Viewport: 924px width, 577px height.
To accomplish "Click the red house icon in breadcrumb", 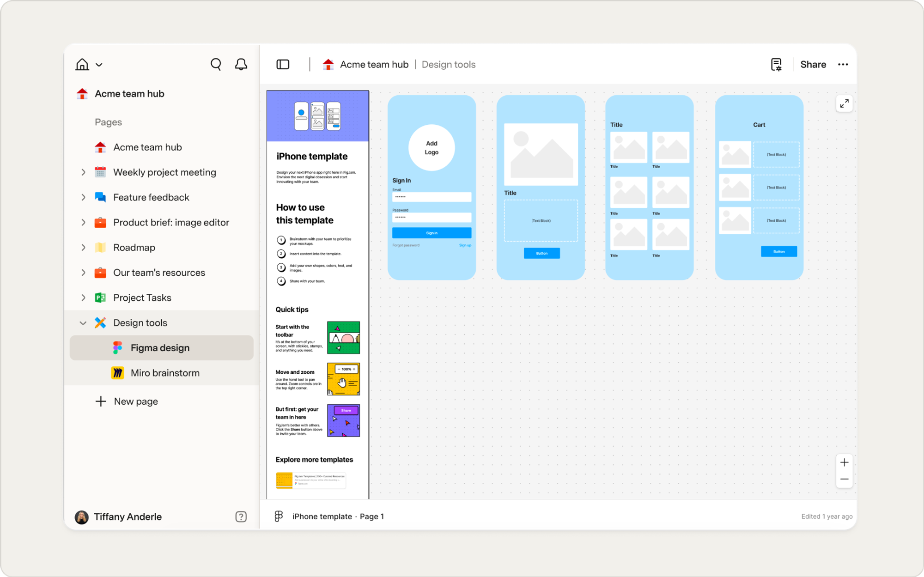I will point(328,65).
